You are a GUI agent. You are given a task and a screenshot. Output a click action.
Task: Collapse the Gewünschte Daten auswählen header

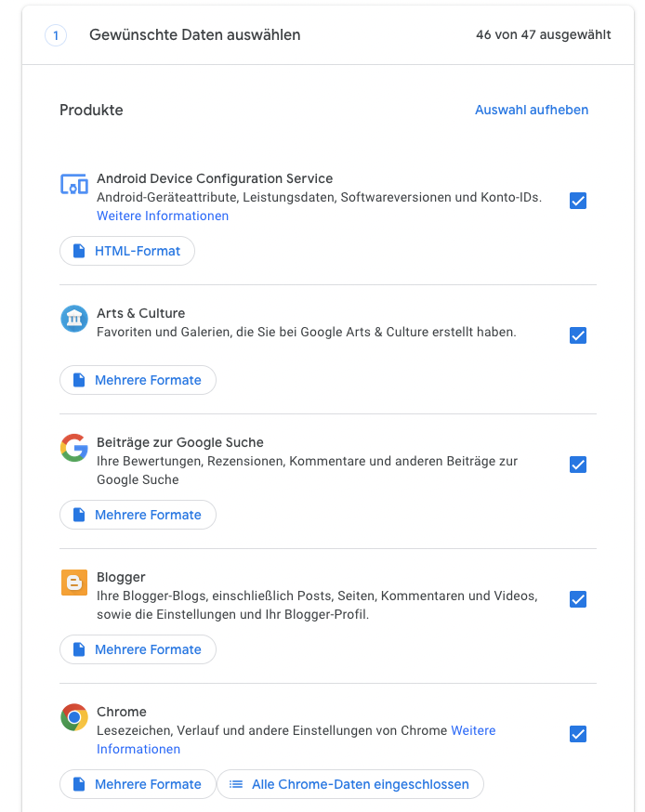click(328, 35)
